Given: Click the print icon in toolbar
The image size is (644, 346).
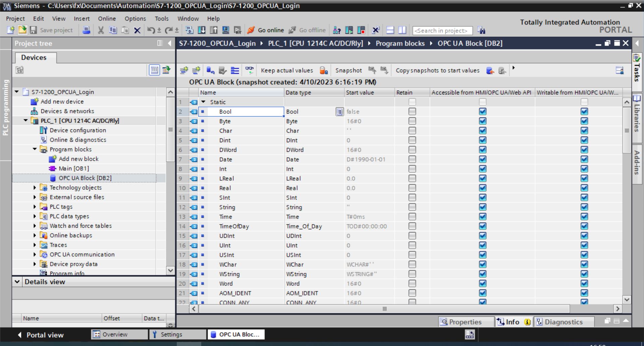Looking at the screenshot, I should 86,30.
